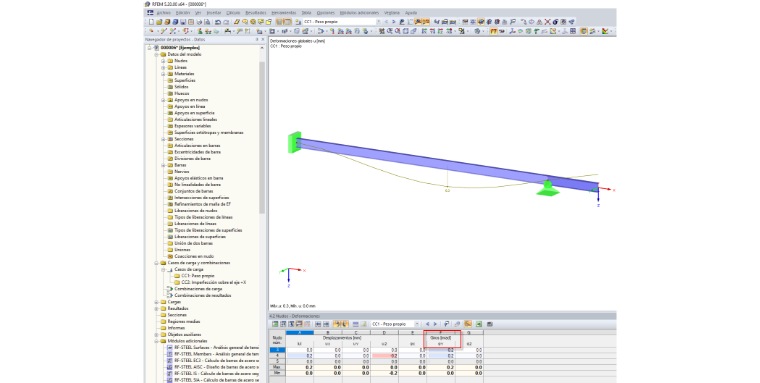The width and height of the screenshot is (760, 383).
Task: Select Articulaciones en barra tree item
Action: [197, 145]
